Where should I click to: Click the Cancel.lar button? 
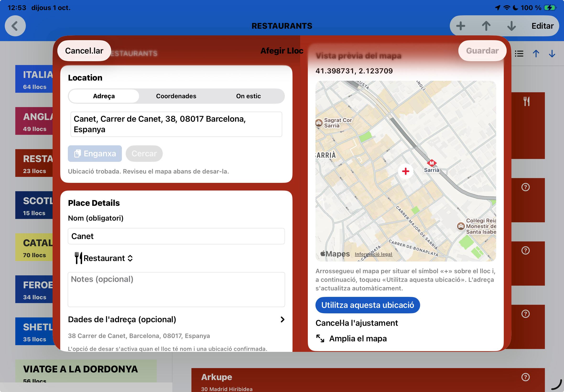pyautogui.click(x=84, y=51)
